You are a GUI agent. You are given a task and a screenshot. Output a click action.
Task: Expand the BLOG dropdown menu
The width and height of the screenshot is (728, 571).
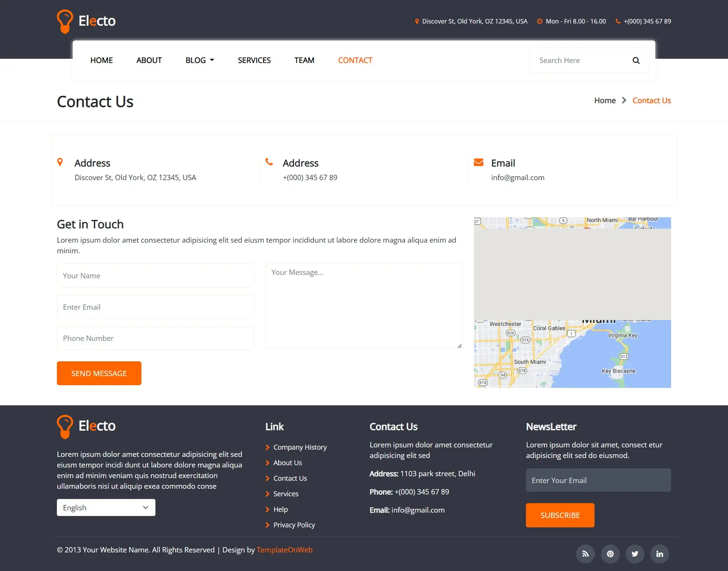(200, 60)
